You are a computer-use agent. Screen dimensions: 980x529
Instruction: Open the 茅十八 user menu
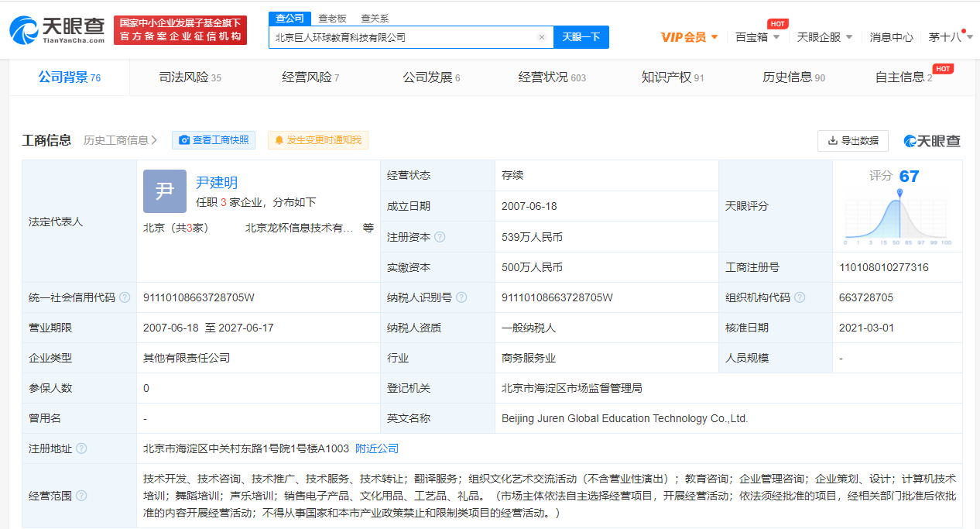tap(949, 37)
